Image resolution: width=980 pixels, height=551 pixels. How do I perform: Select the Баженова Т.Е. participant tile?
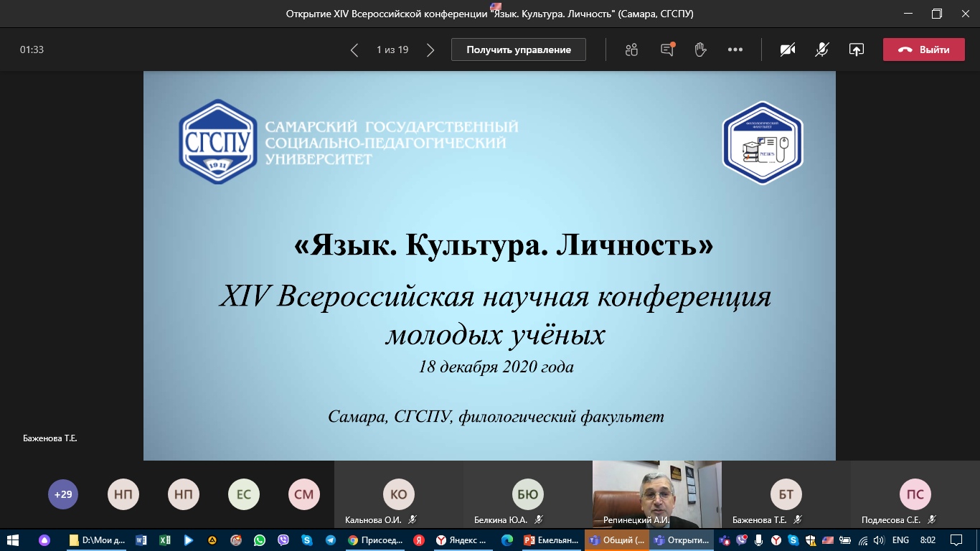point(786,495)
